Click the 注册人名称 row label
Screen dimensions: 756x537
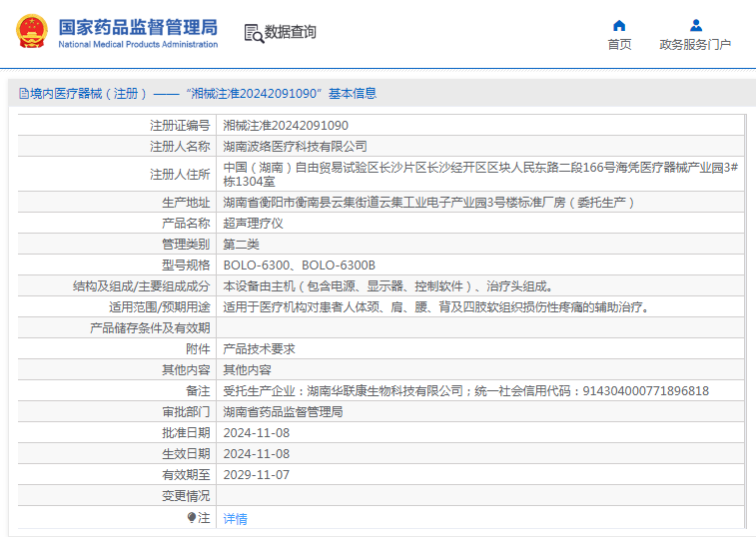180,146
